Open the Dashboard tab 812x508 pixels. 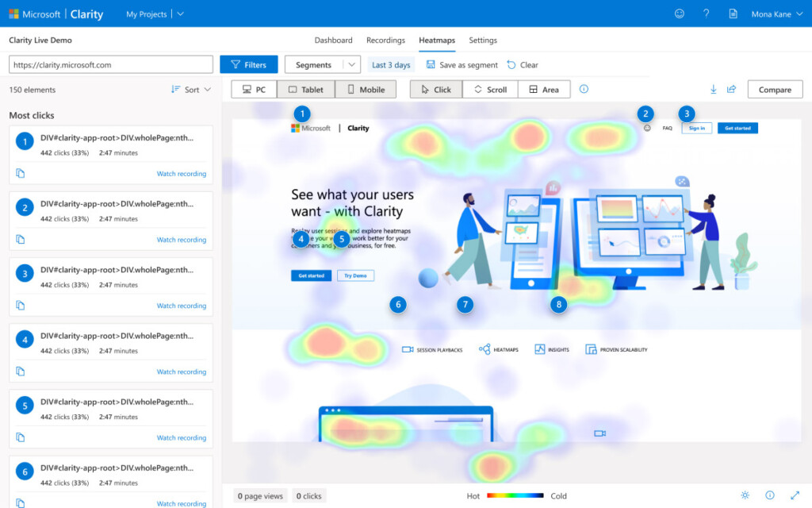333,40
